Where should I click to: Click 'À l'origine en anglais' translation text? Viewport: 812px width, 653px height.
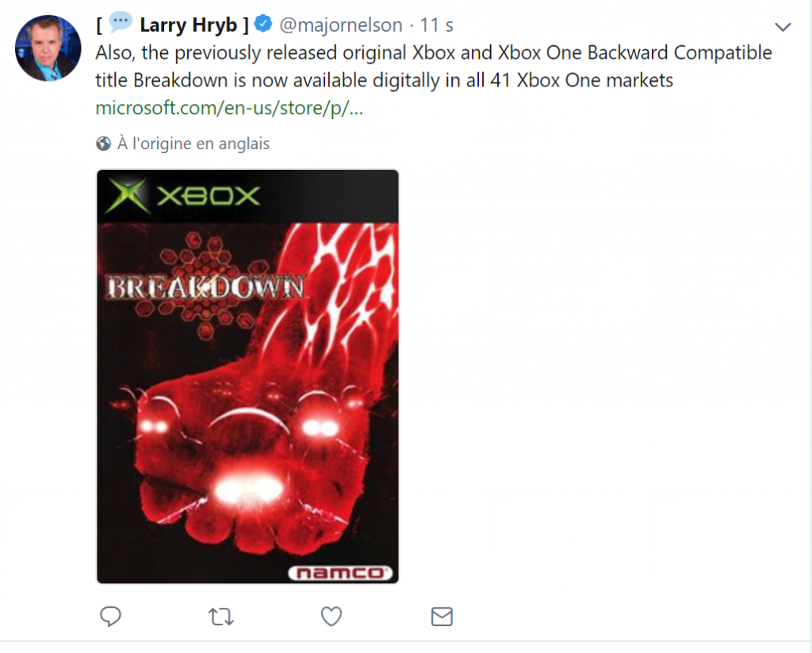[193, 144]
